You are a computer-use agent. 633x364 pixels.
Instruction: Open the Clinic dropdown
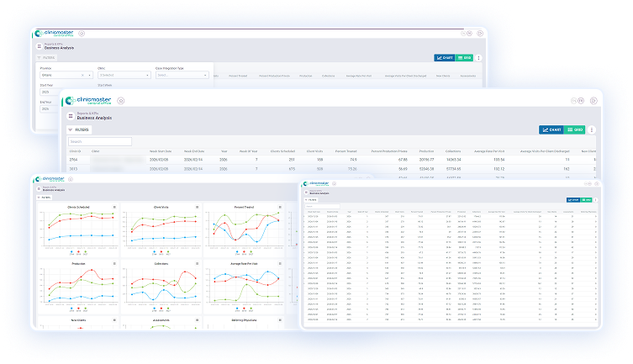[x=124, y=75]
